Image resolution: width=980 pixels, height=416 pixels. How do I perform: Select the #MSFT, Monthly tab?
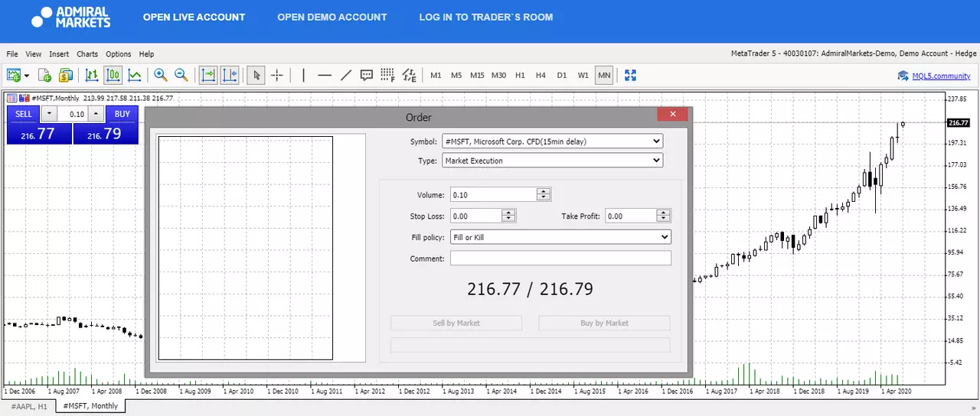[90, 406]
